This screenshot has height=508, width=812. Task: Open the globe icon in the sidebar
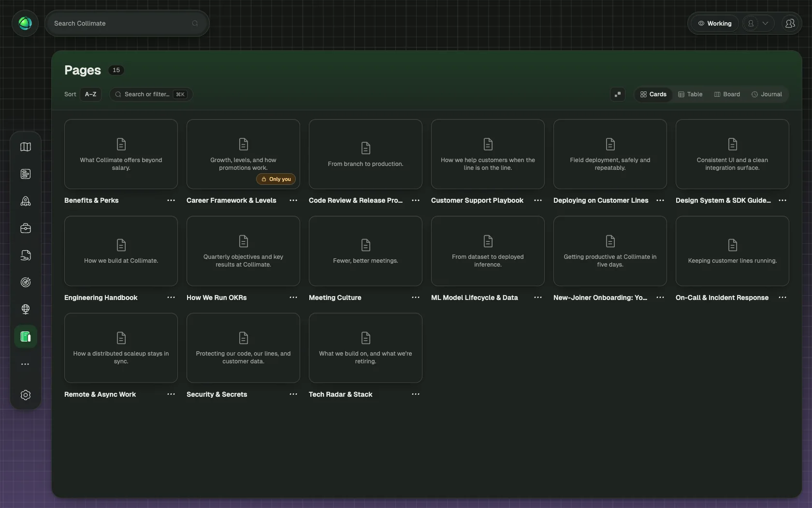coord(26,309)
